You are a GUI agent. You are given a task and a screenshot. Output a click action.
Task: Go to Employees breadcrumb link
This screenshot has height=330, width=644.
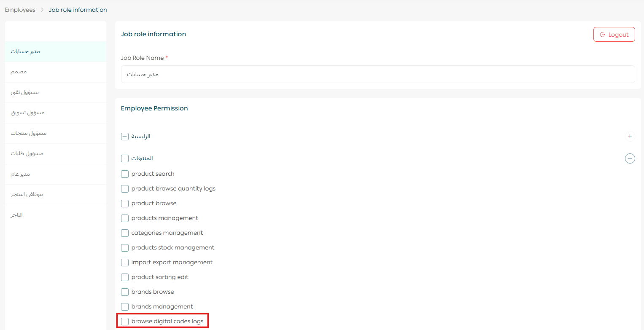coord(20,10)
